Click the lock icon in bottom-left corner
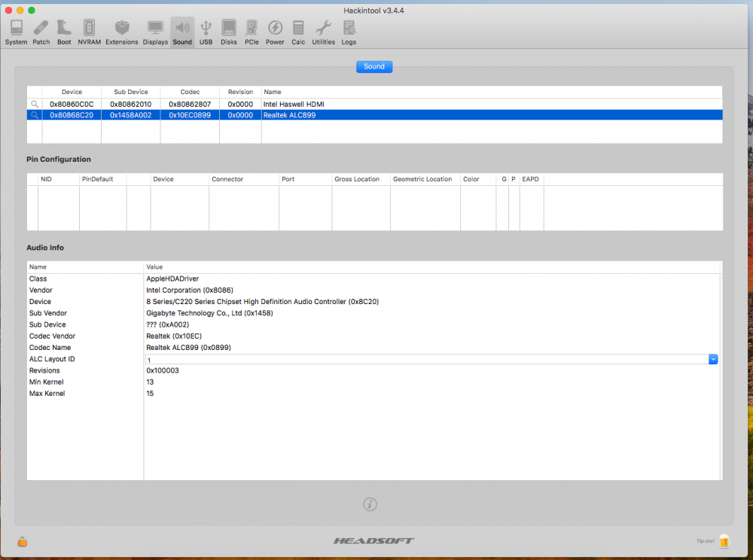Screen dimensions: 753x560 pos(22,542)
